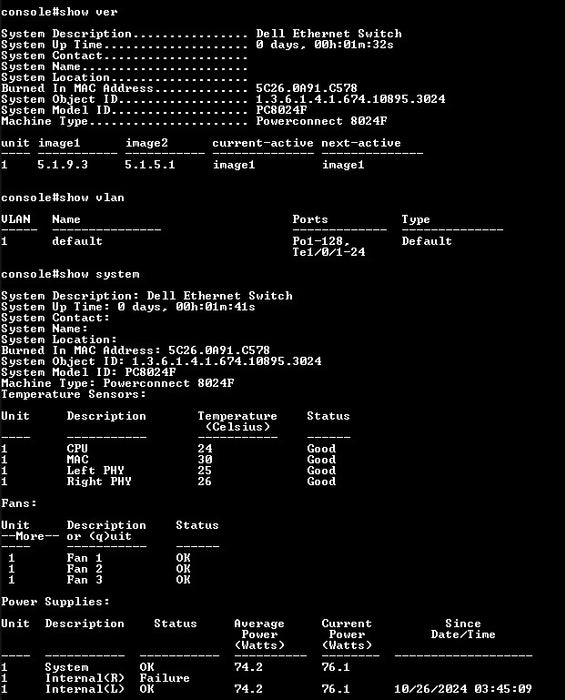Click image1 version 5.1.9.3

[x=62, y=165]
